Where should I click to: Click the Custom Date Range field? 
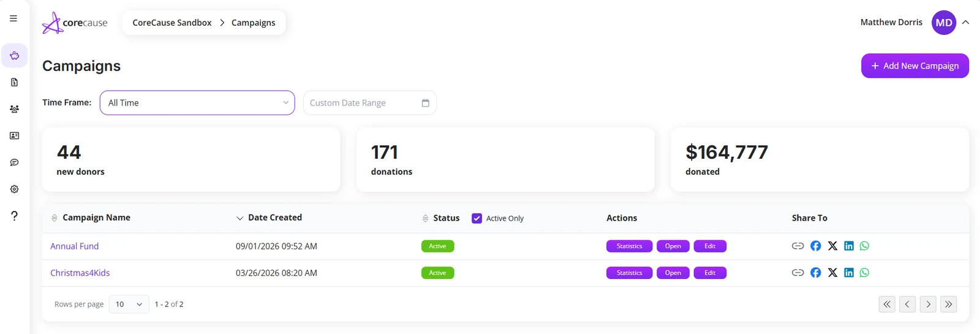370,103
